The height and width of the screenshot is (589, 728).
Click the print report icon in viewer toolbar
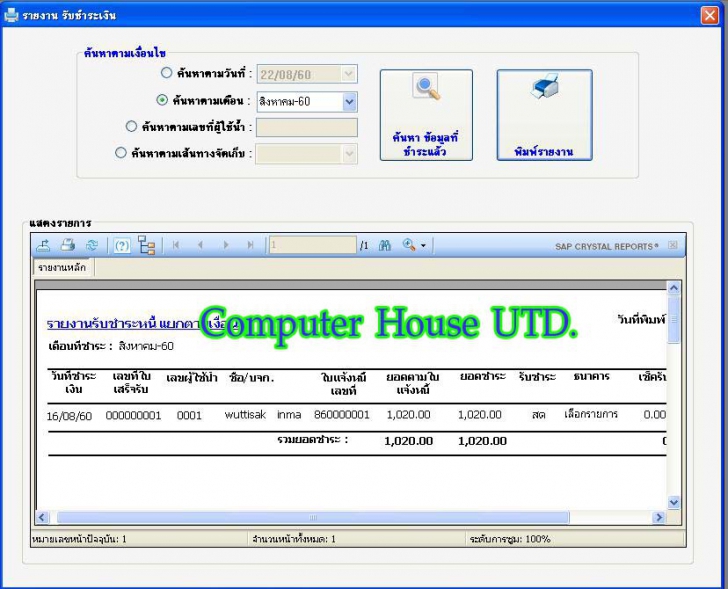pos(68,245)
